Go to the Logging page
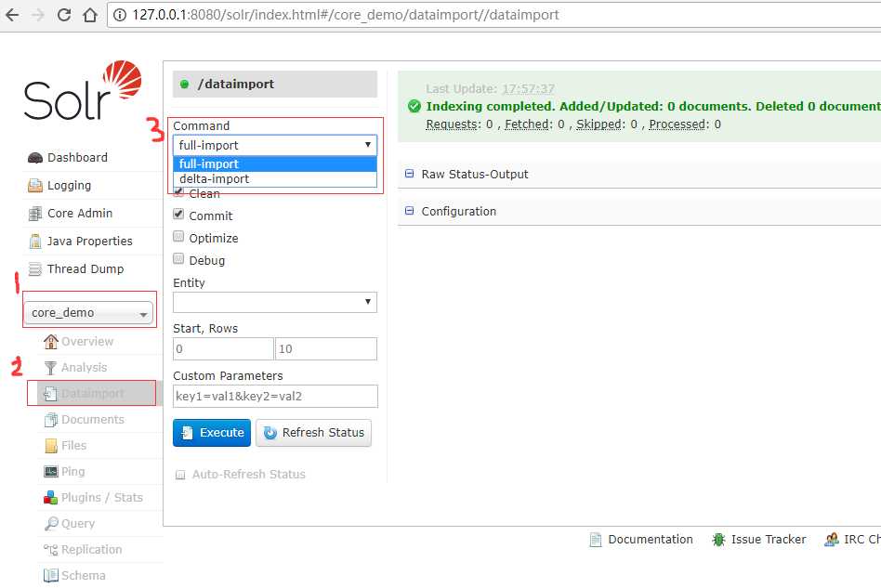This screenshot has height=588, width=881. [x=69, y=186]
